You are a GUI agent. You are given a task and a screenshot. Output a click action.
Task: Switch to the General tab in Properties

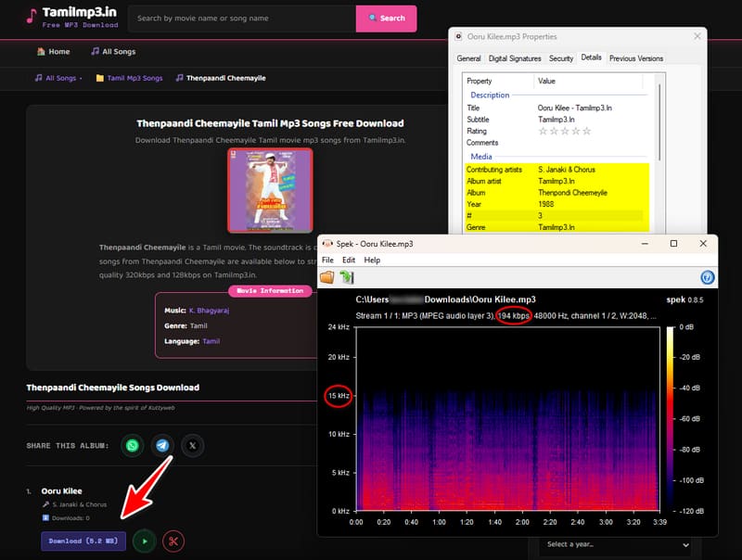[x=468, y=58]
